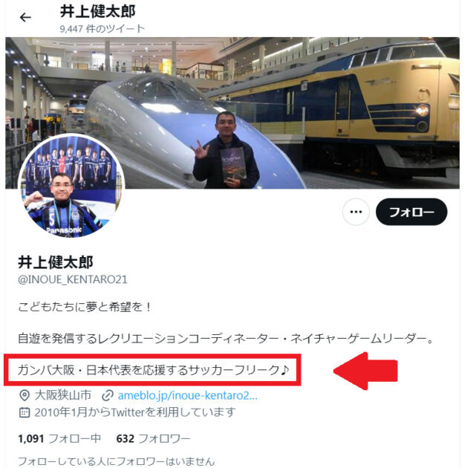Click the red arrow annotation

[x=365, y=371]
